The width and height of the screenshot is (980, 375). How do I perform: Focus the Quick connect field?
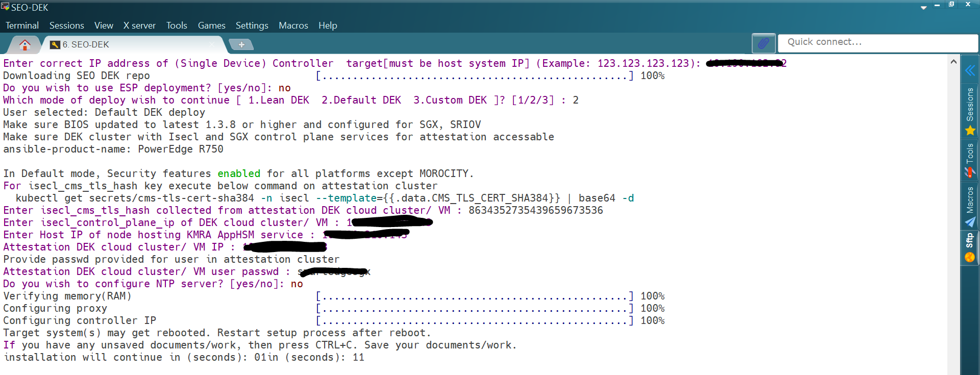point(877,42)
